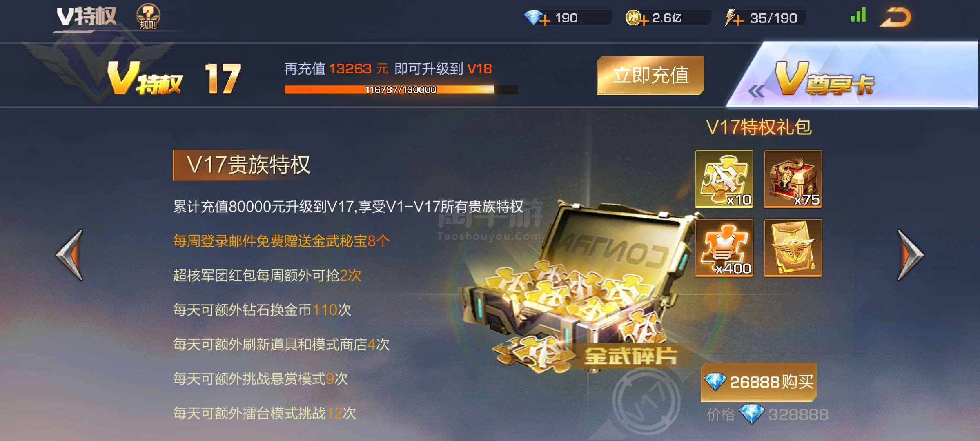Tap the orange plus by the gold coins
980x441 pixels.
coord(644,20)
